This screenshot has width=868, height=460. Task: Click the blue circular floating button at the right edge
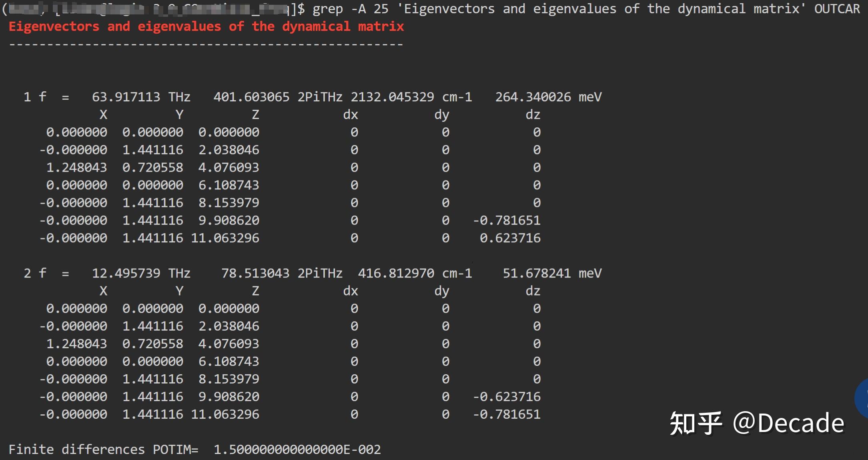pos(862,399)
